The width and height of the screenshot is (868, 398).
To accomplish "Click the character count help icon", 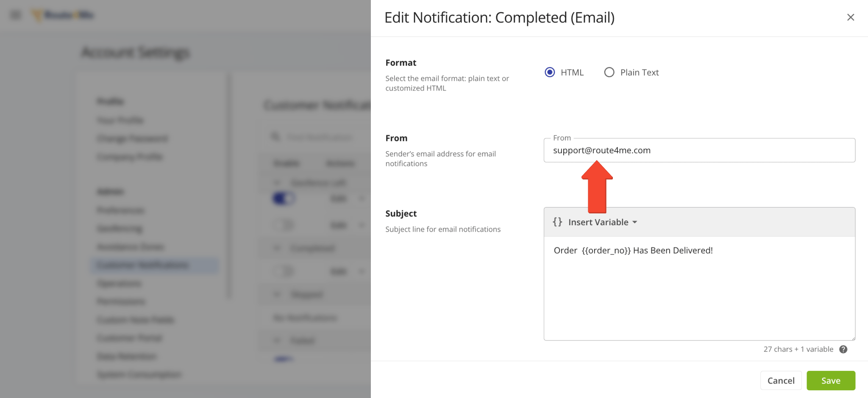I will (843, 349).
